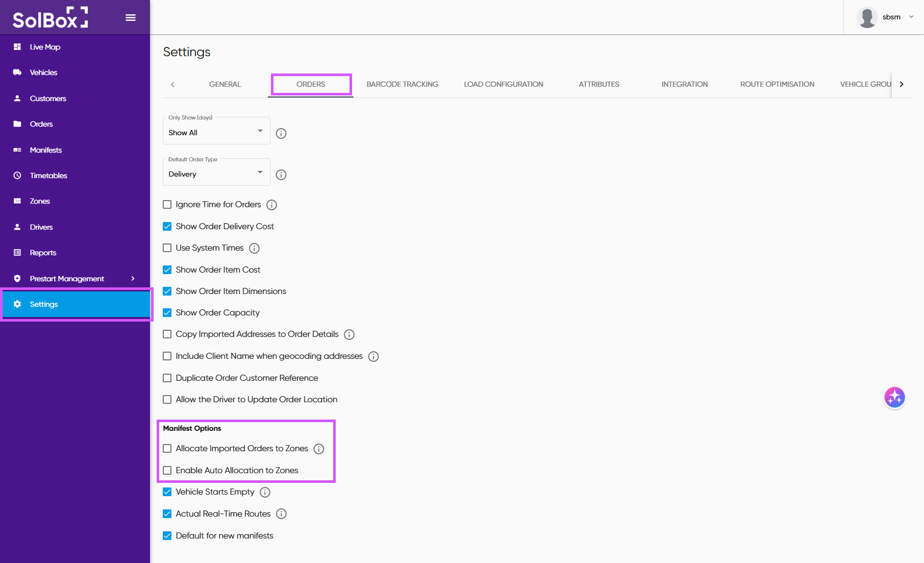Open the Only Show days dropdown
This screenshot has width=924, height=563.
point(216,132)
